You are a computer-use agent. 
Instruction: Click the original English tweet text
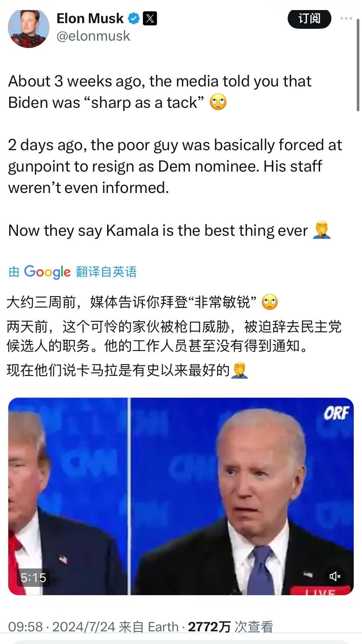(x=175, y=156)
